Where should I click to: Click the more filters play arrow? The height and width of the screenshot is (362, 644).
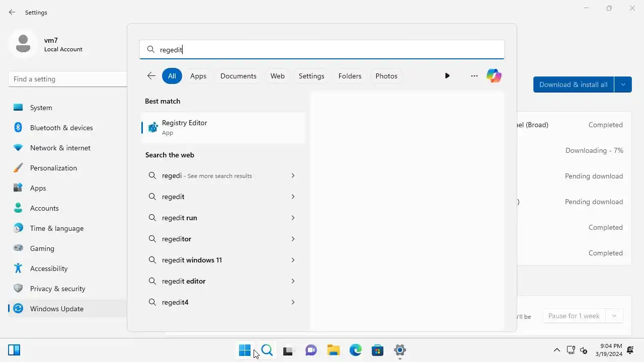[x=447, y=76]
